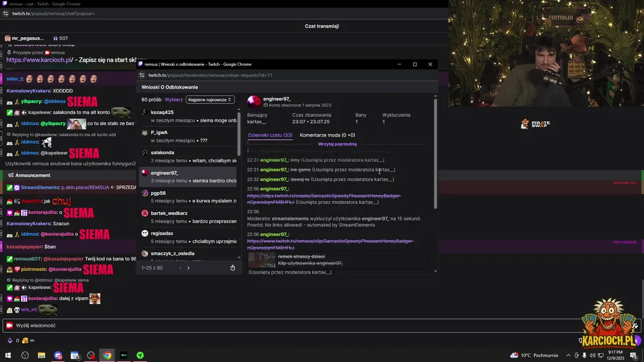Select the regisadax unban request
This screenshot has width=644, height=362.
(188, 237)
